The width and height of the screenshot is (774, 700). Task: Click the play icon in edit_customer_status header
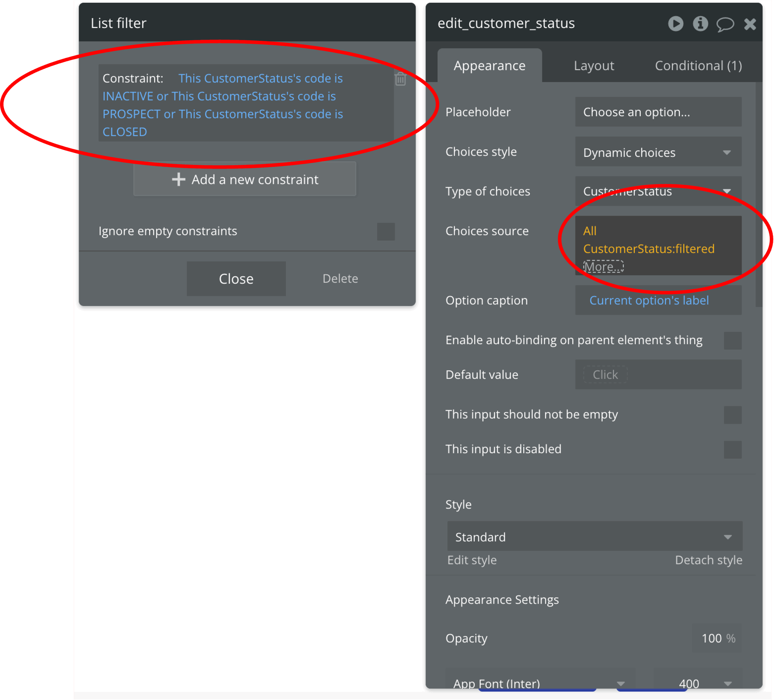tap(675, 23)
